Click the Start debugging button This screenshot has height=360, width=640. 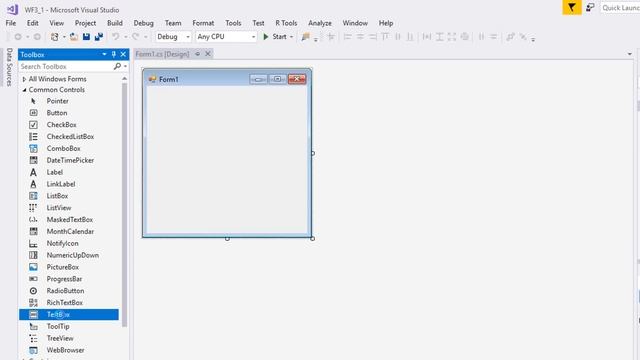(275, 37)
